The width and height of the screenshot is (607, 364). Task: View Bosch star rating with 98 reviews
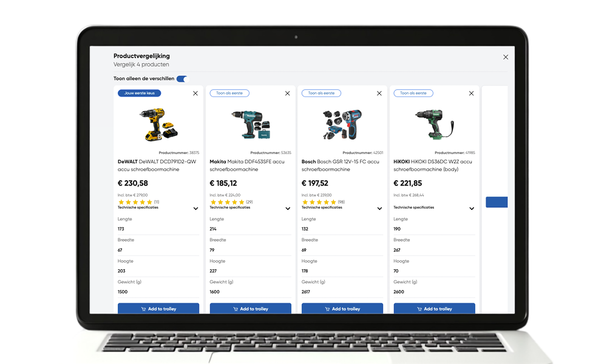(x=324, y=202)
